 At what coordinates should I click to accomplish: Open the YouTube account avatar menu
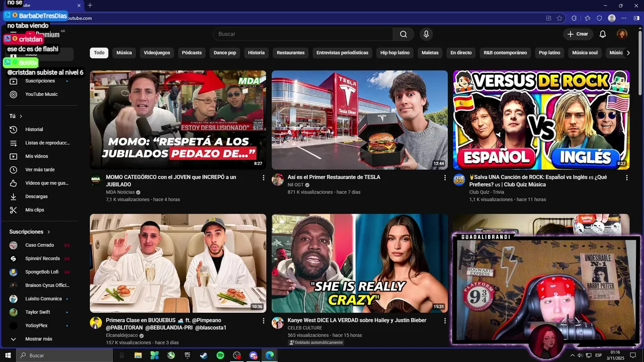[x=622, y=34]
